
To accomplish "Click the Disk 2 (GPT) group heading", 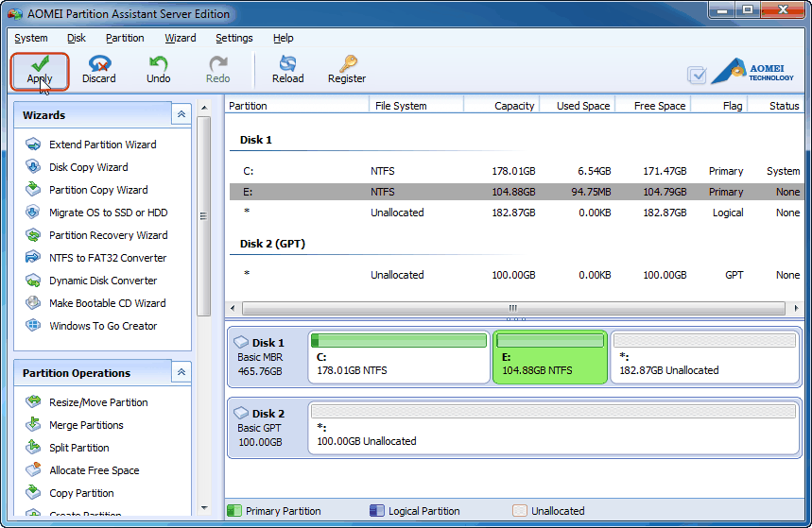I will tap(272, 244).
